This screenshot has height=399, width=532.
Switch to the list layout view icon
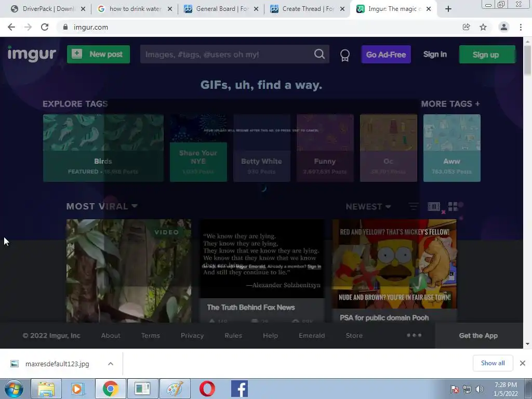click(x=413, y=206)
